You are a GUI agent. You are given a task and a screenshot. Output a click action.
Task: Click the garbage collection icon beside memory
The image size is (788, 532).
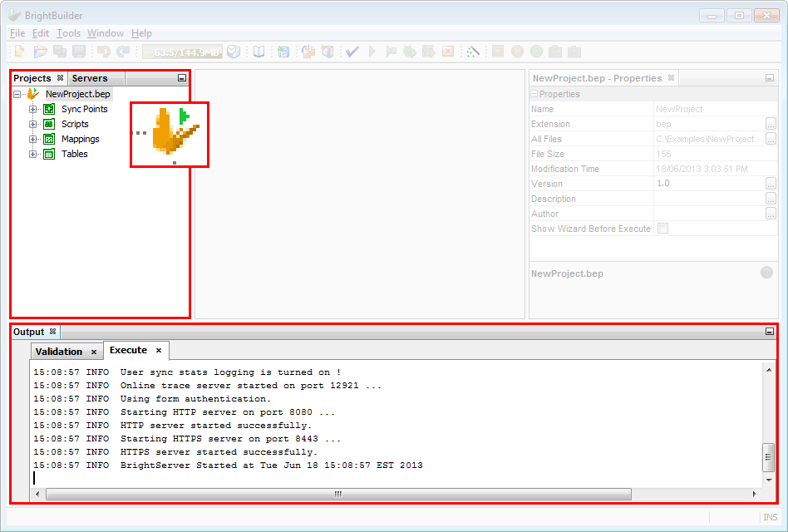point(234,52)
